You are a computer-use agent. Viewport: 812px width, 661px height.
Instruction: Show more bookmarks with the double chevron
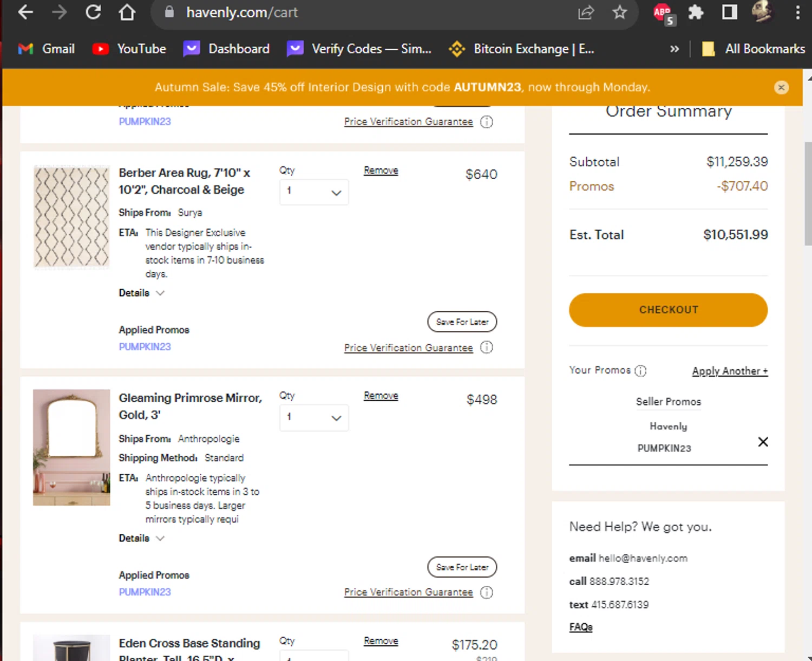pyautogui.click(x=674, y=49)
